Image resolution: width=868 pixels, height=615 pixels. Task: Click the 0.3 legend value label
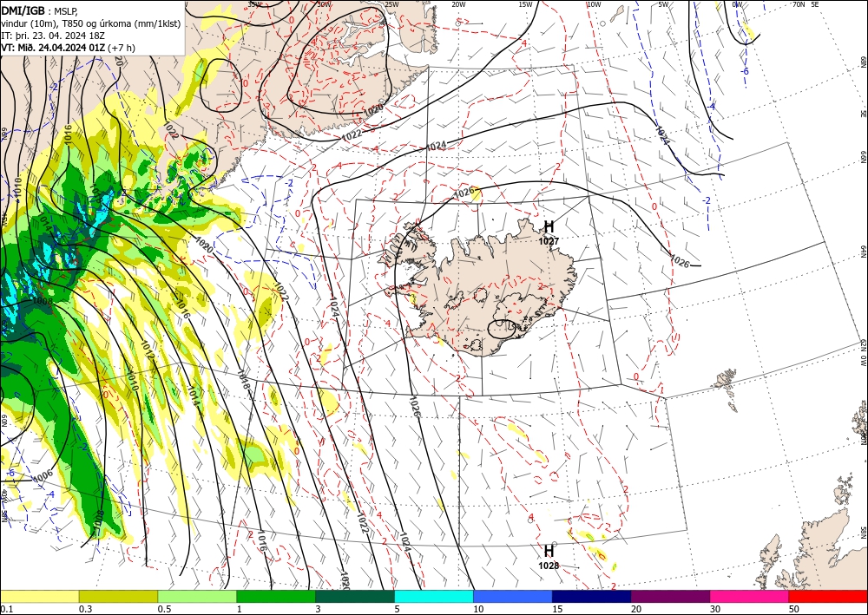(x=85, y=609)
